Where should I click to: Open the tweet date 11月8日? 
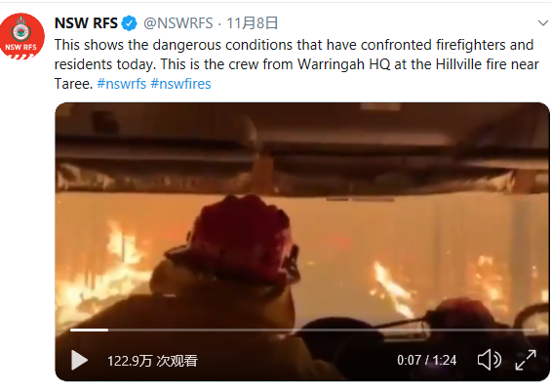pos(252,23)
